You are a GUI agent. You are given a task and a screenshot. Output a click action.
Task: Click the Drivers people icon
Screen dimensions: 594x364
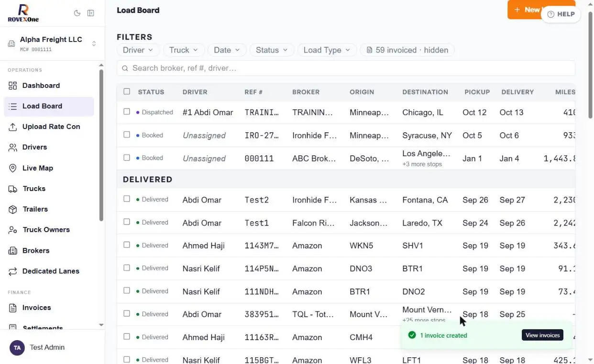[13, 147]
